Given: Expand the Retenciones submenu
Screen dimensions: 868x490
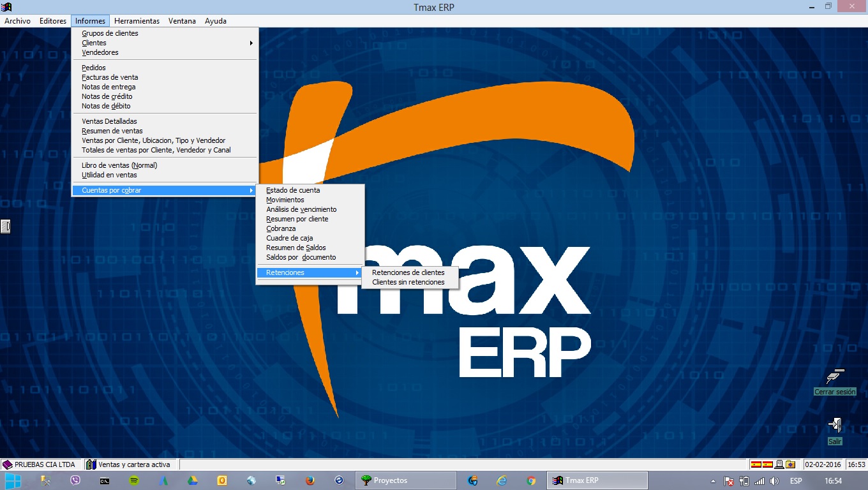Looking at the screenshot, I should tap(310, 272).
